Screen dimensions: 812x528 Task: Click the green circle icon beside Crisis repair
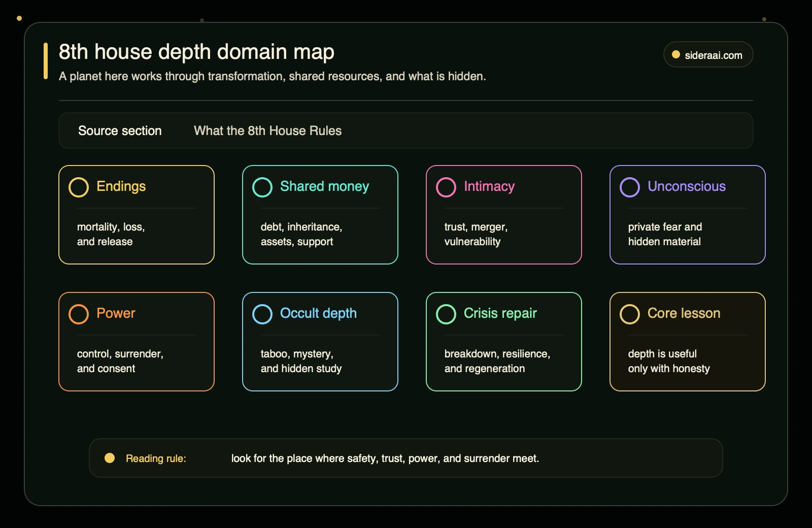(446, 314)
